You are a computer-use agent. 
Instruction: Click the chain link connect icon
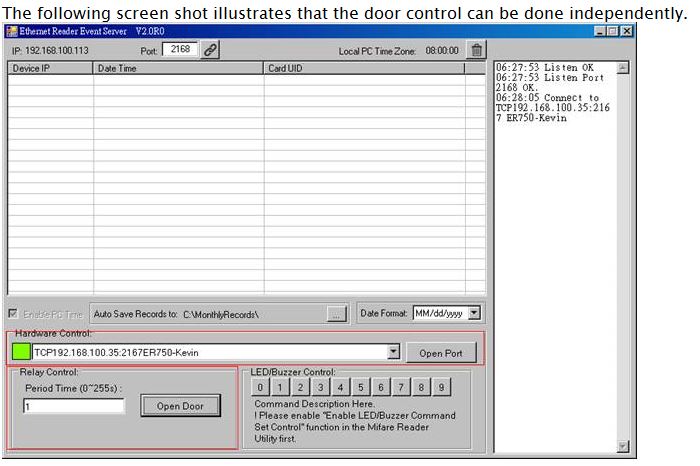coord(210,50)
